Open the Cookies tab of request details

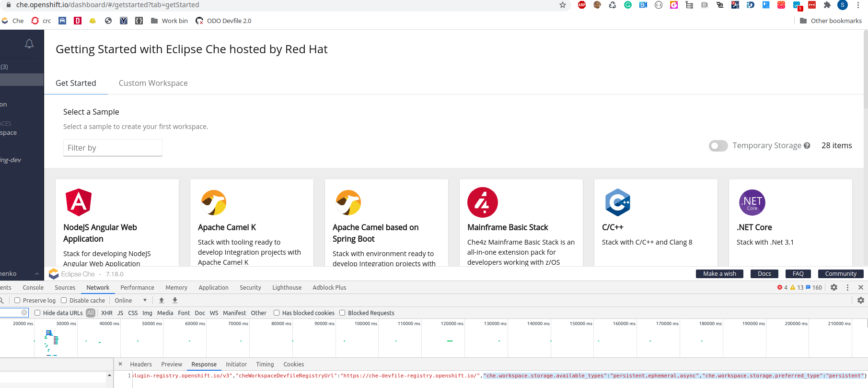pos(294,364)
